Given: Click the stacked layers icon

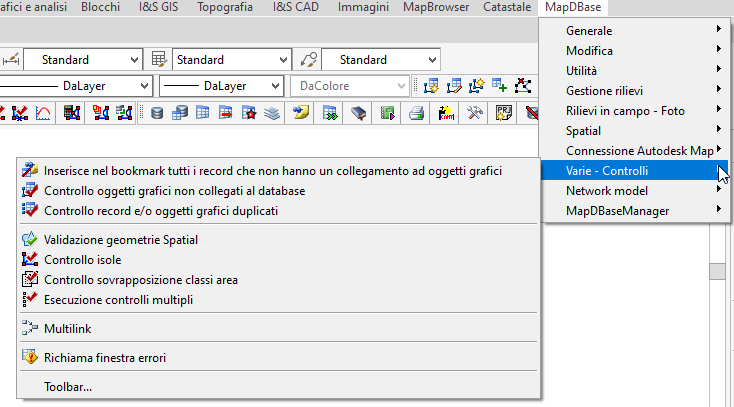Looking at the screenshot, I should 272,113.
